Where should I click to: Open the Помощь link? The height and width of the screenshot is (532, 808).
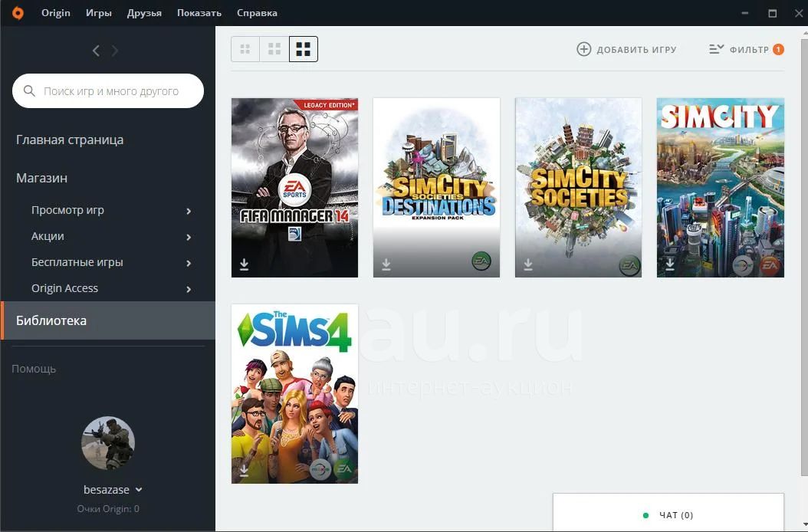point(34,369)
